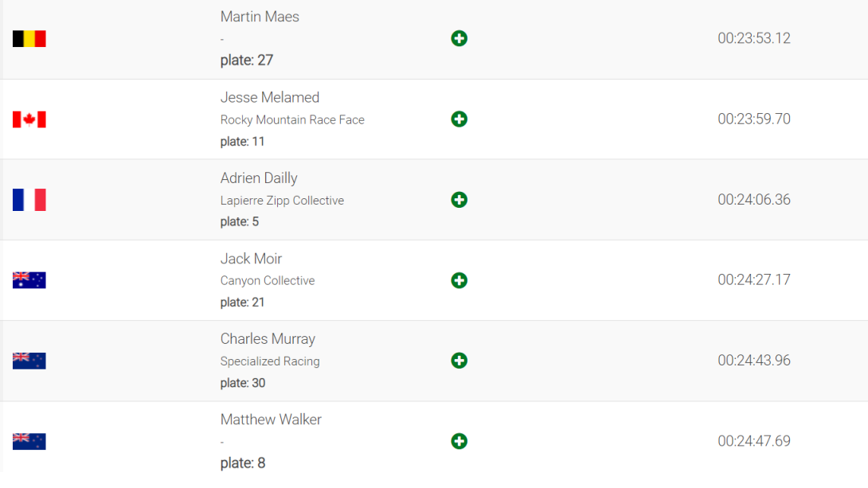This screenshot has height=488, width=868.
Task: Click the Belgian flag icon
Action: click(29, 39)
